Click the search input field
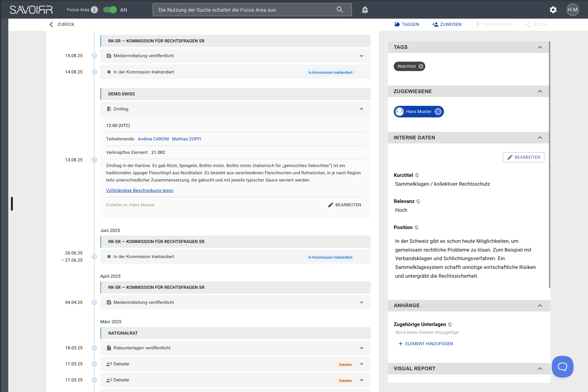588x392 pixels. pos(243,10)
